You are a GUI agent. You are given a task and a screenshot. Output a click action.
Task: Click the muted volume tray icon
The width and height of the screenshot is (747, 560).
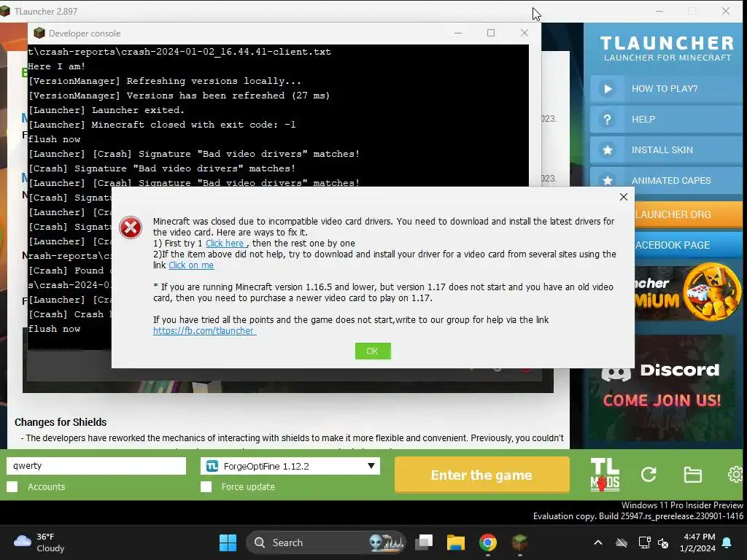(663, 542)
